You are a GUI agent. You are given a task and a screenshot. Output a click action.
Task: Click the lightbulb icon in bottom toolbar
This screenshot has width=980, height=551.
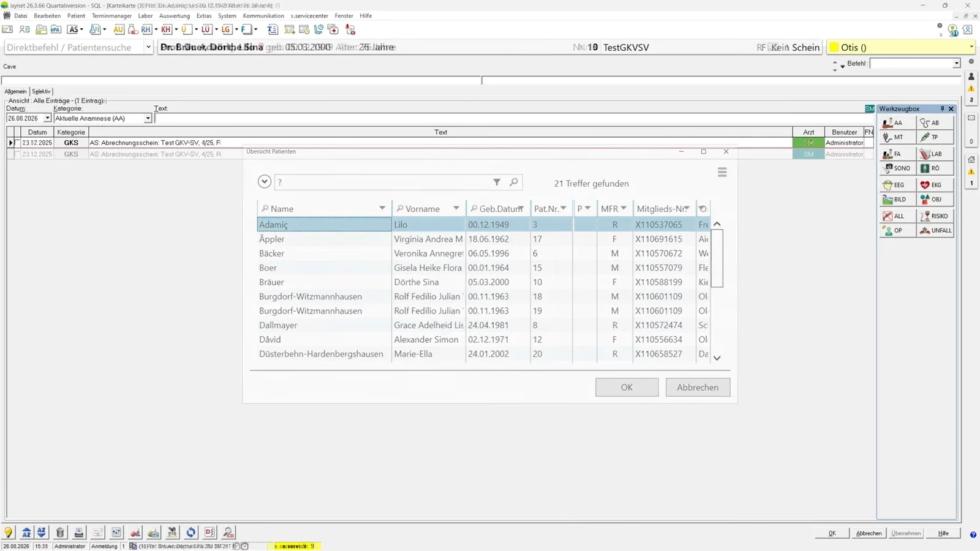(9, 533)
